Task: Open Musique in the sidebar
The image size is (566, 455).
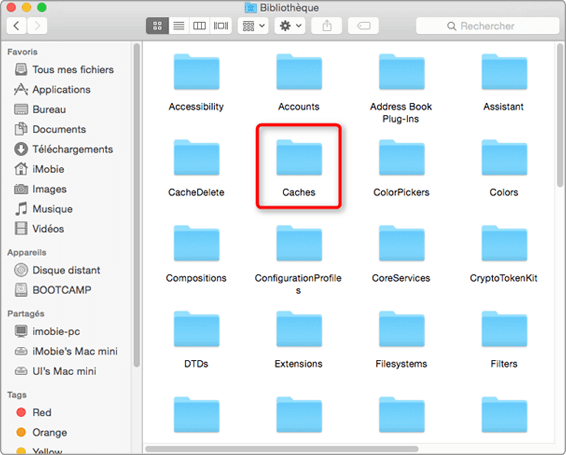Action: 43,209
